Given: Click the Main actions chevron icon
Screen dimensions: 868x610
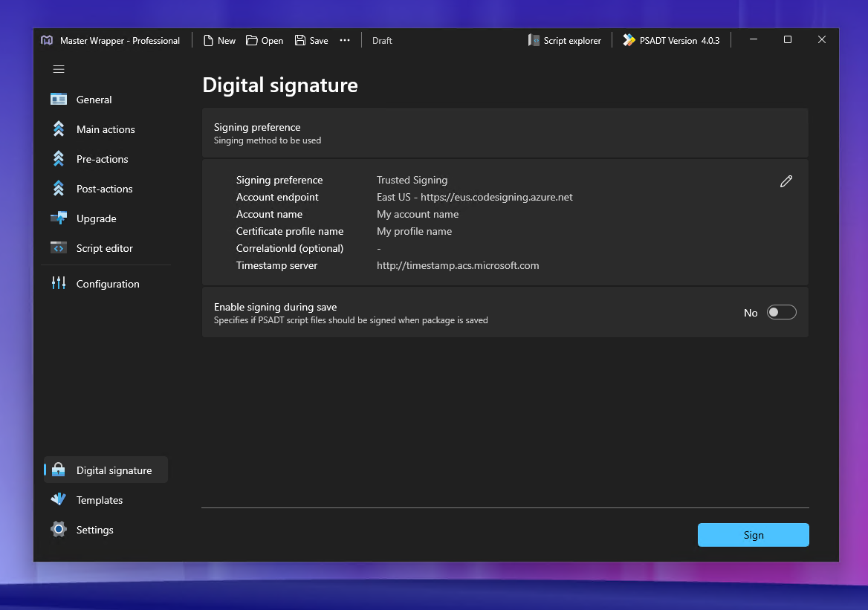Looking at the screenshot, I should click(59, 129).
